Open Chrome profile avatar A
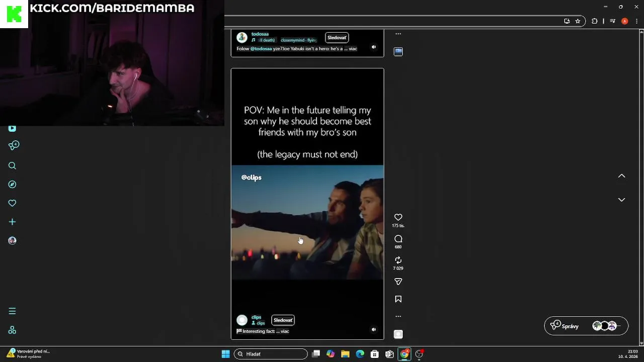644x362 pixels. click(x=624, y=21)
